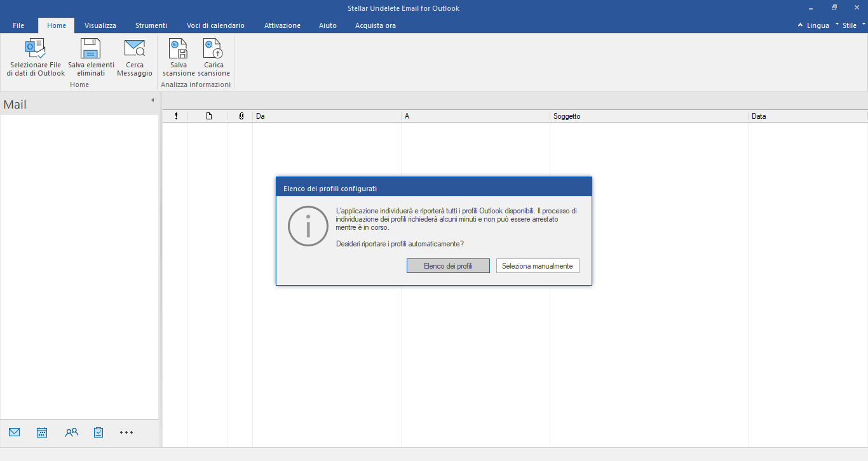Select the Home ribbon tab
The height and width of the screenshot is (461, 868).
point(57,25)
